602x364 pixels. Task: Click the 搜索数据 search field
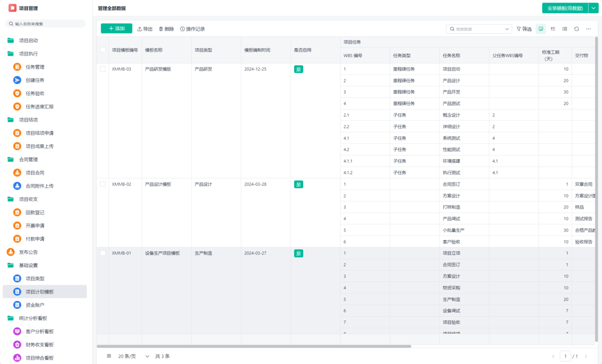click(479, 29)
